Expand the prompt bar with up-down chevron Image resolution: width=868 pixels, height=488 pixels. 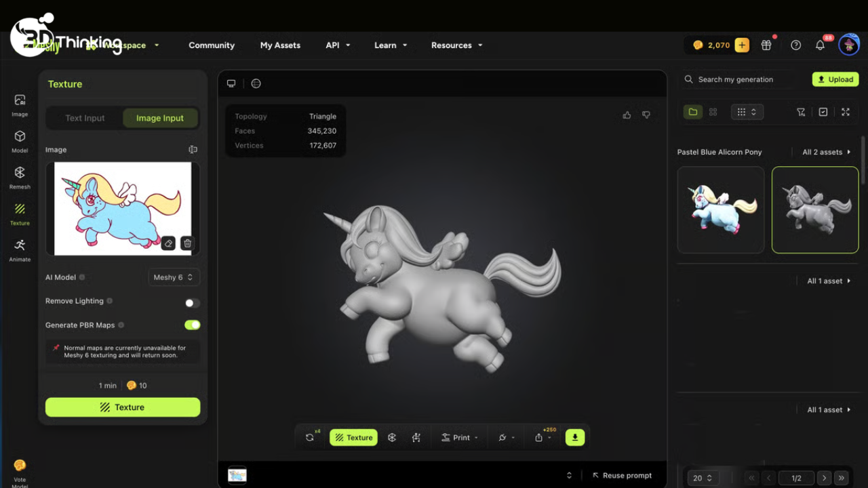pos(569,475)
